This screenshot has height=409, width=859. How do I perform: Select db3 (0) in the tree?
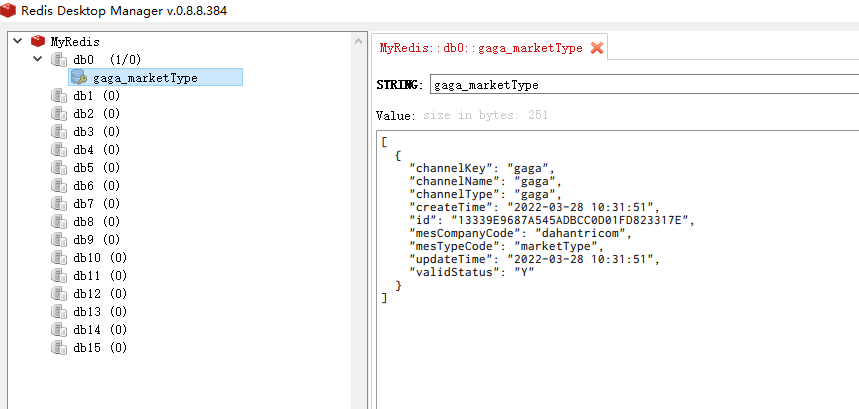click(96, 132)
